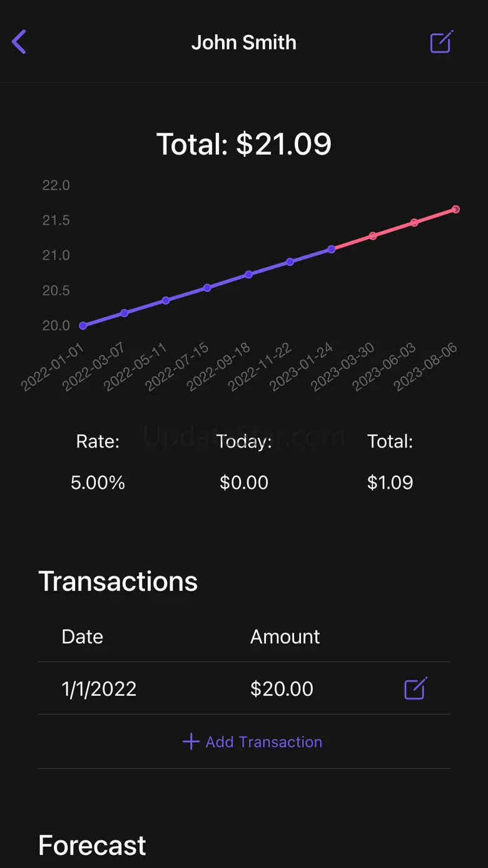Click the plus icon for adding a transaction

(x=191, y=742)
